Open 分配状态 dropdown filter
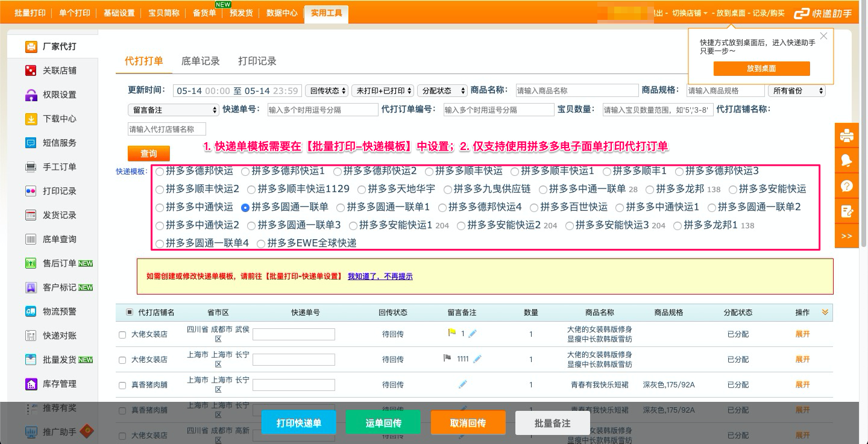Screen dimensions: 868x444 [442, 90]
